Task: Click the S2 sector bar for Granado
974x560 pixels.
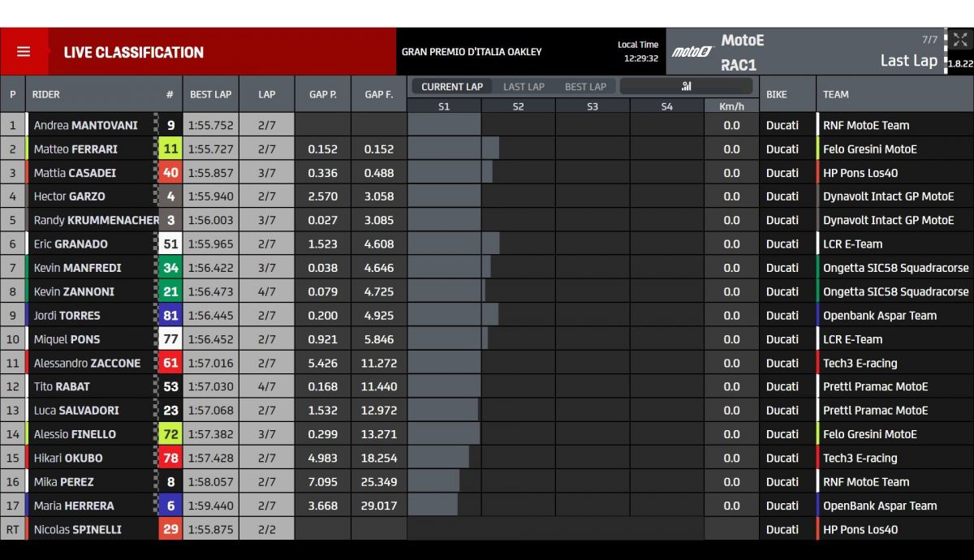Action: (x=490, y=243)
